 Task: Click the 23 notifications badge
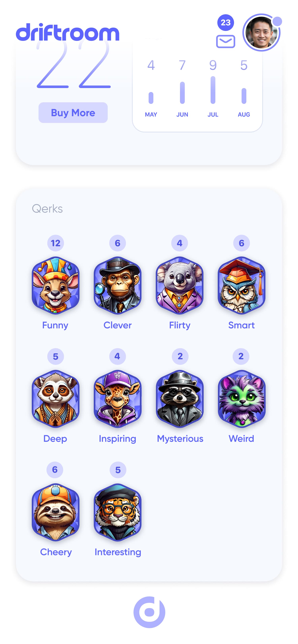click(225, 22)
